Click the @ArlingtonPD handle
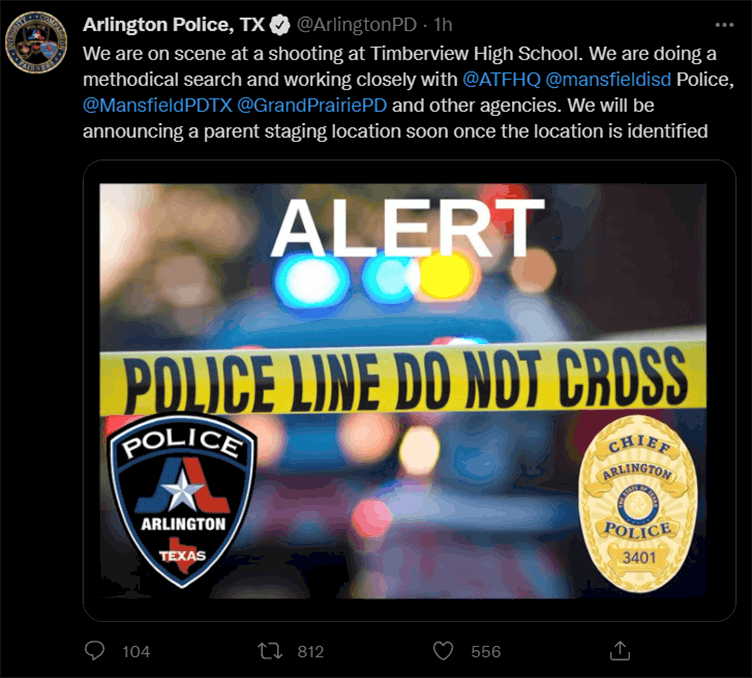This screenshot has width=752, height=678. [x=357, y=25]
